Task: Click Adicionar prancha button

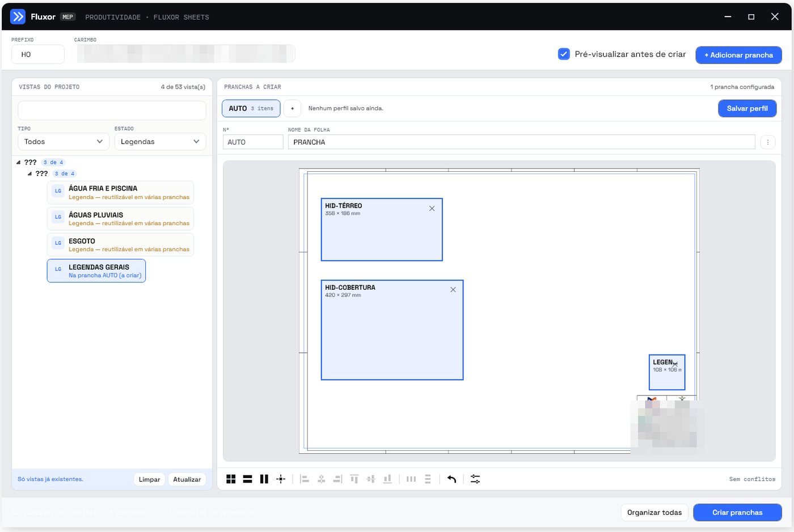Action: pyautogui.click(x=738, y=55)
